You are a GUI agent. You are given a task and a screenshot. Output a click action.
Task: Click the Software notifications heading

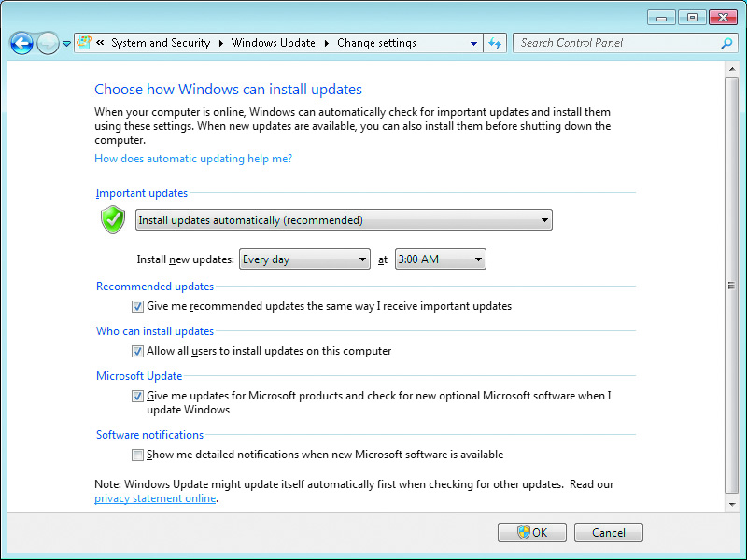tap(149, 435)
